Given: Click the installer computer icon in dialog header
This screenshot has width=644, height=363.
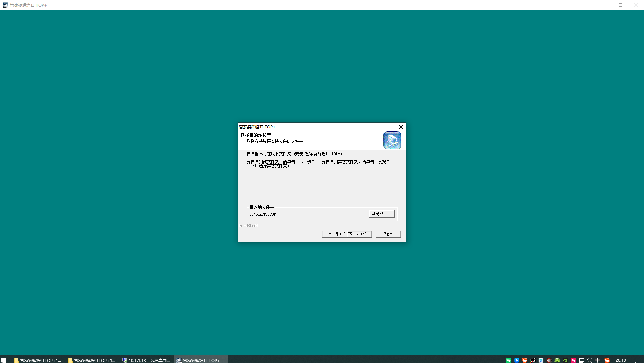Looking at the screenshot, I should (x=392, y=140).
